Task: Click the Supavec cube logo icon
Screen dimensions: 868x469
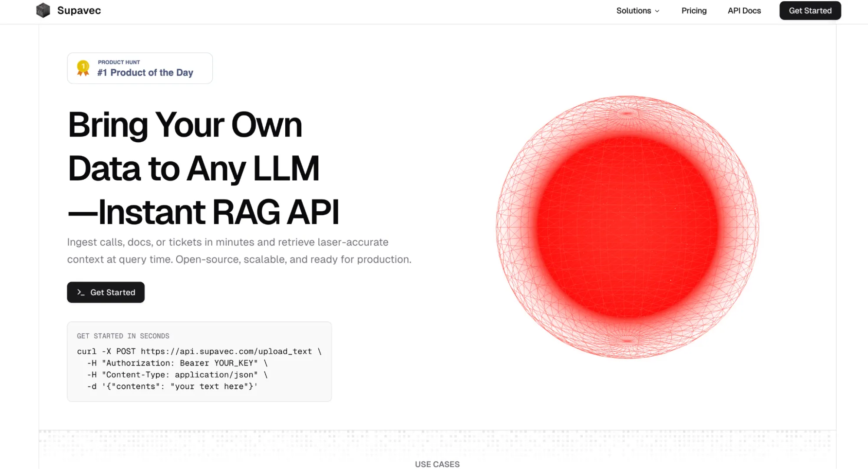Action: click(43, 10)
